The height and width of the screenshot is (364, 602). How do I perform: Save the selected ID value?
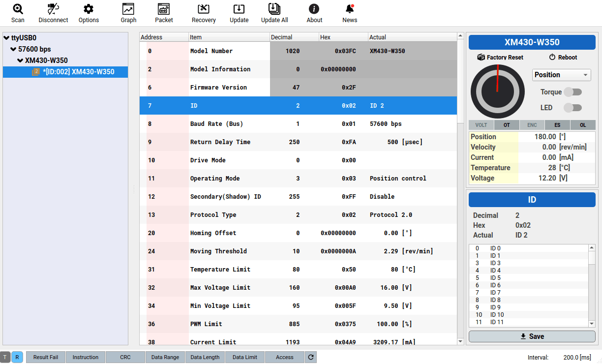(532, 336)
